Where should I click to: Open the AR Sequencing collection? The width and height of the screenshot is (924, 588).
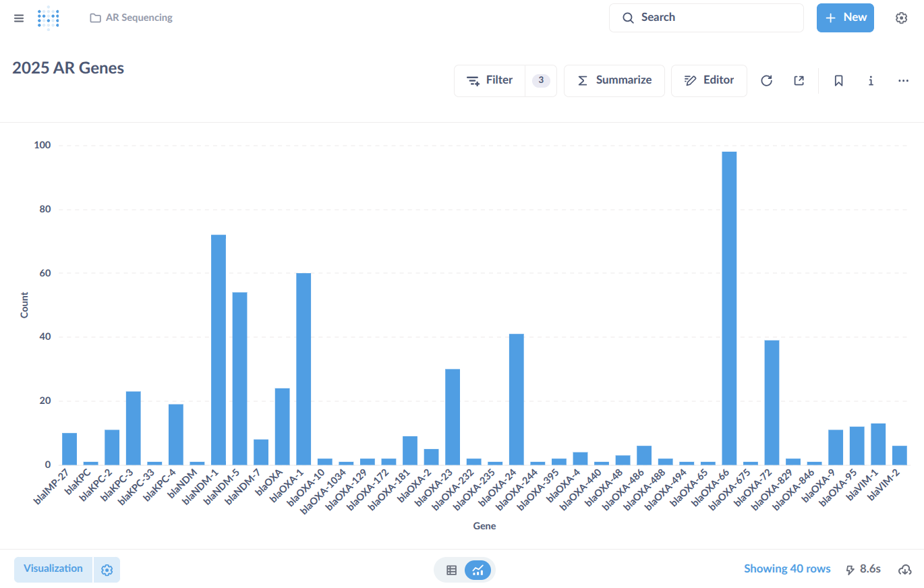(x=132, y=18)
